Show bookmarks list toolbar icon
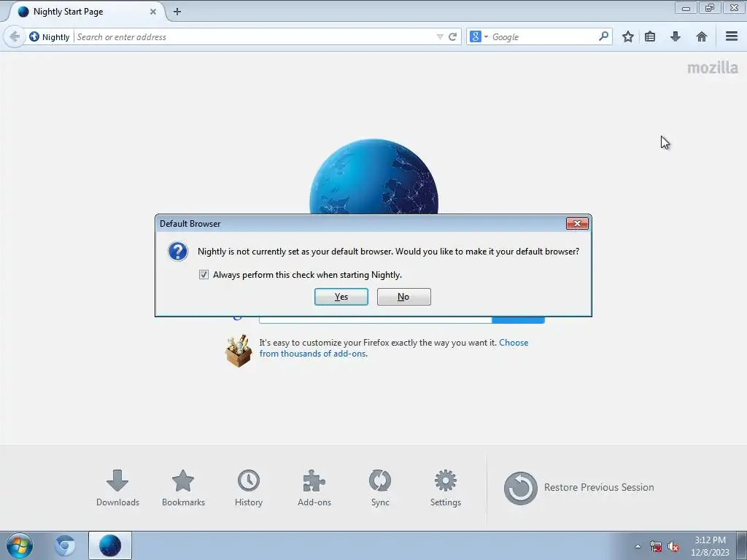The width and height of the screenshot is (747, 560). pyautogui.click(x=650, y=36)
